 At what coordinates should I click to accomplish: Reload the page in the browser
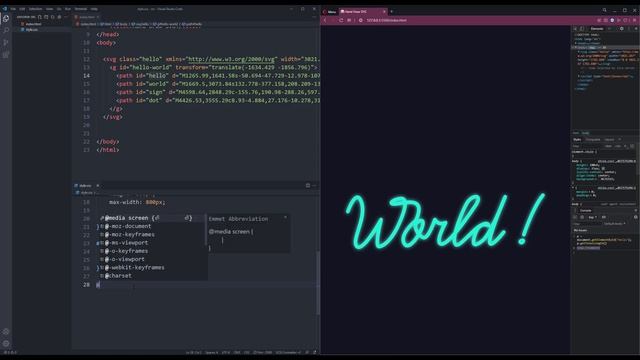coord(341,20)
